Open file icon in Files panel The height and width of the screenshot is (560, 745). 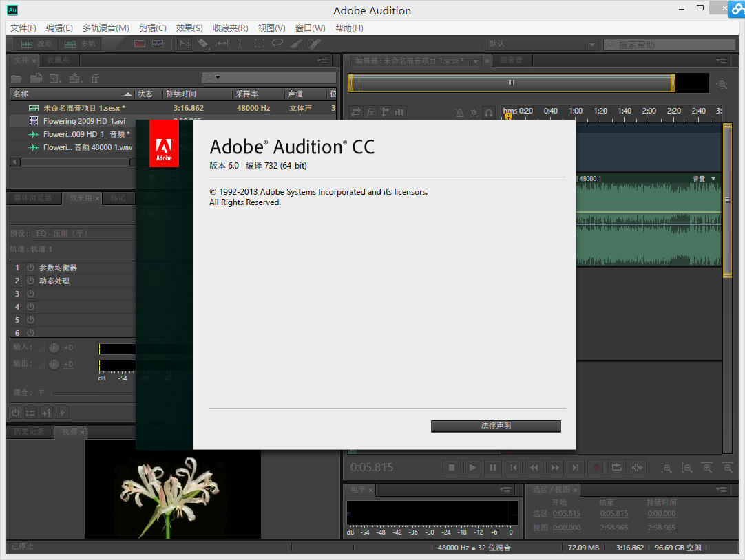pos(17,78)
